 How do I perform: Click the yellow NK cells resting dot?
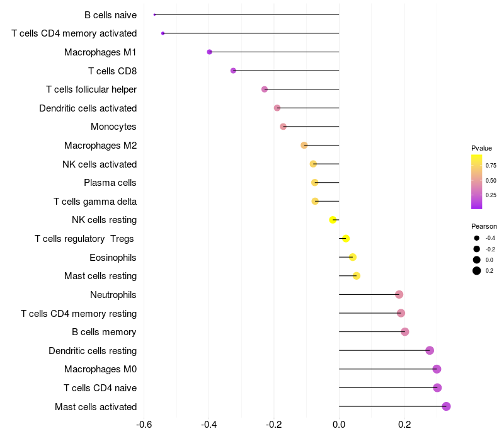(x=333, y=220)
